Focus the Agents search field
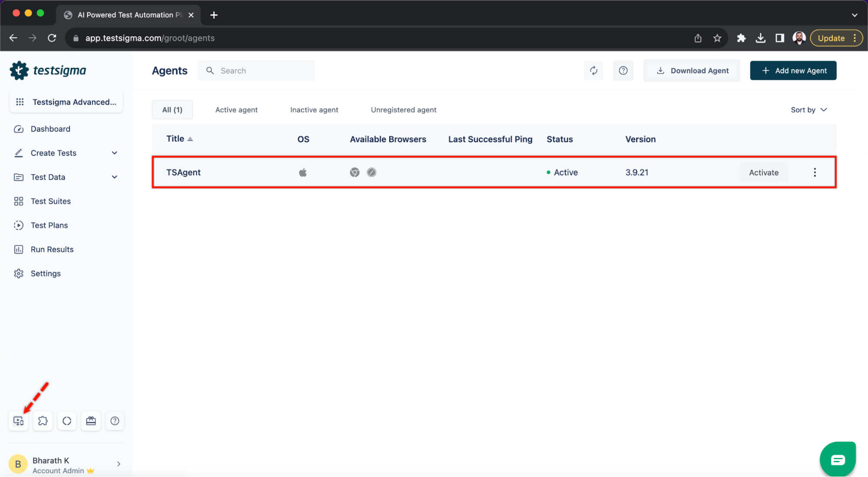 click(256, 71)
